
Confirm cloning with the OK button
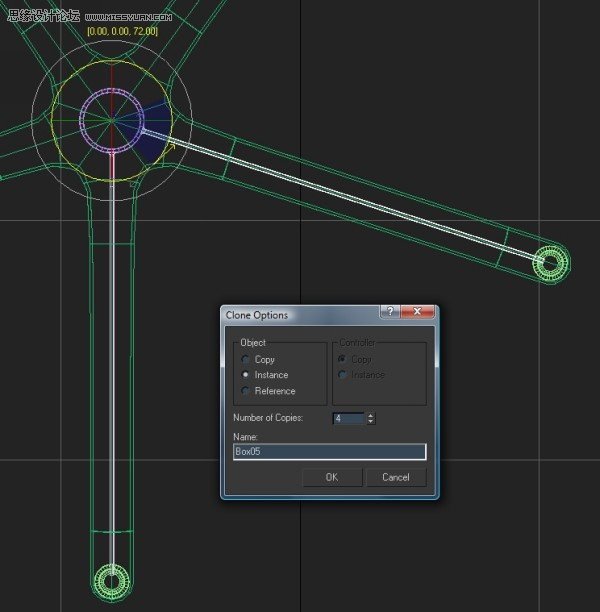[x=332, y=477]
